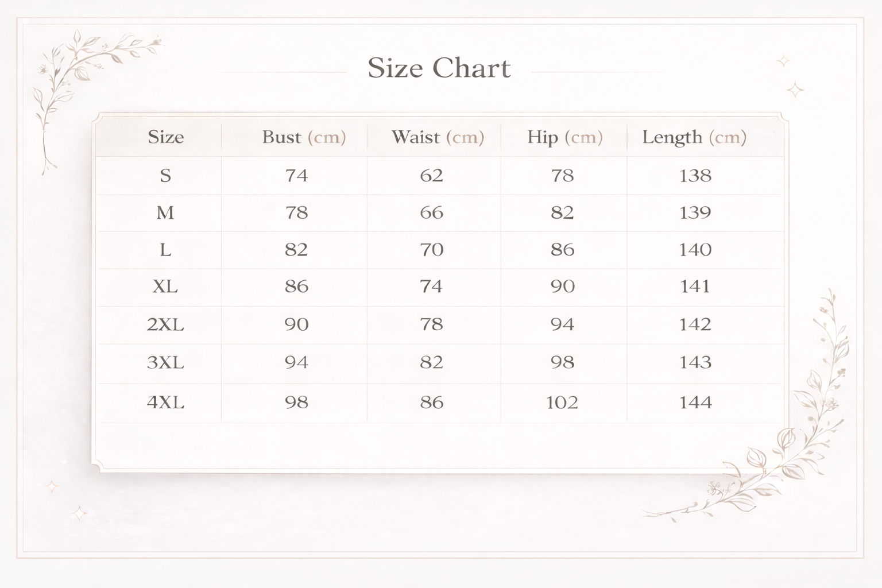The image size is (882, 588).
Task: Select the hip value 102 for 4XL
Action: click(562, 403)
